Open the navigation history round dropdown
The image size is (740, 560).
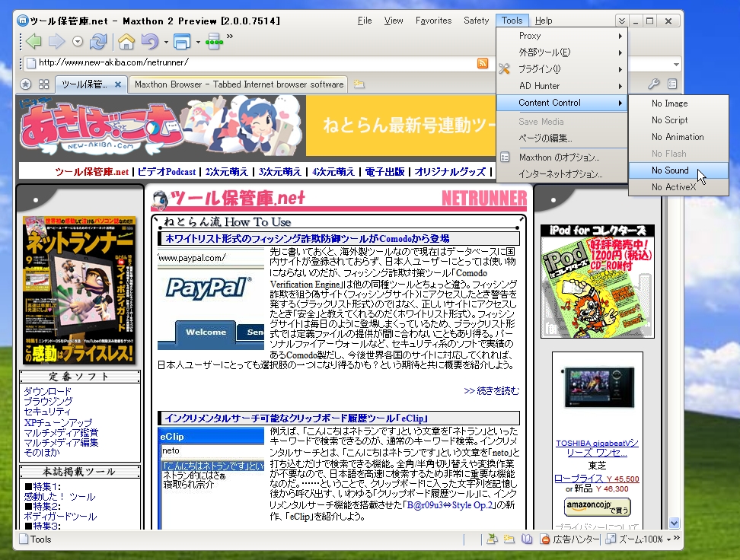(78, 42)
